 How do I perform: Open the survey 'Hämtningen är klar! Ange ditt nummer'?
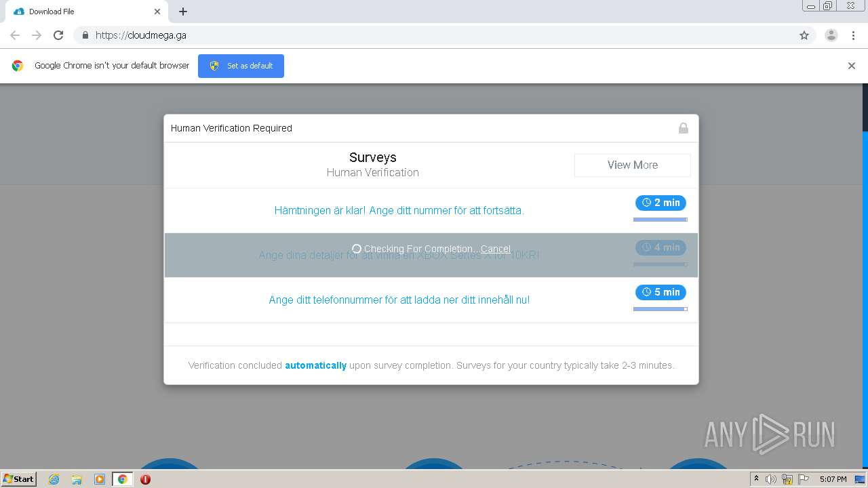(x=399, y=210)
